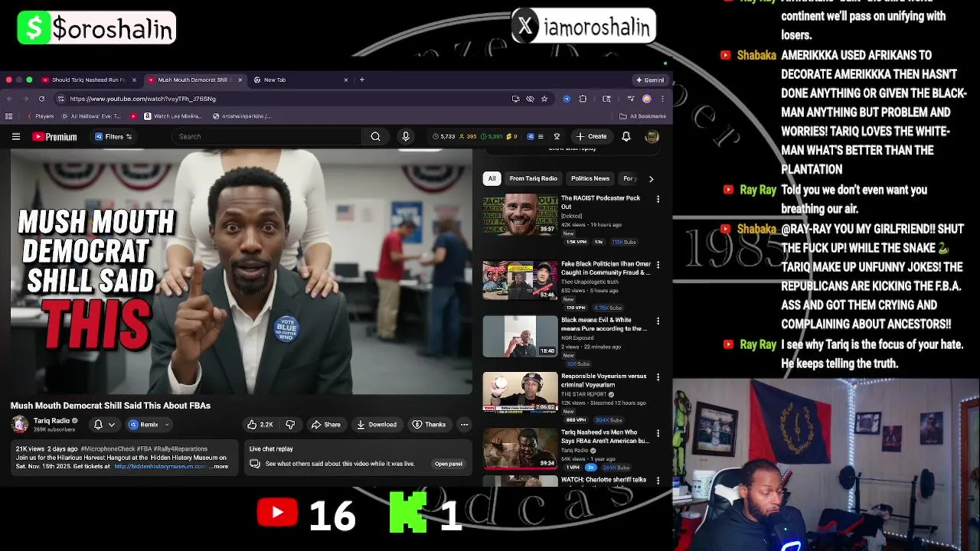Open the All Bookmarks folder

pyautogui.click(x=642, y=116)
